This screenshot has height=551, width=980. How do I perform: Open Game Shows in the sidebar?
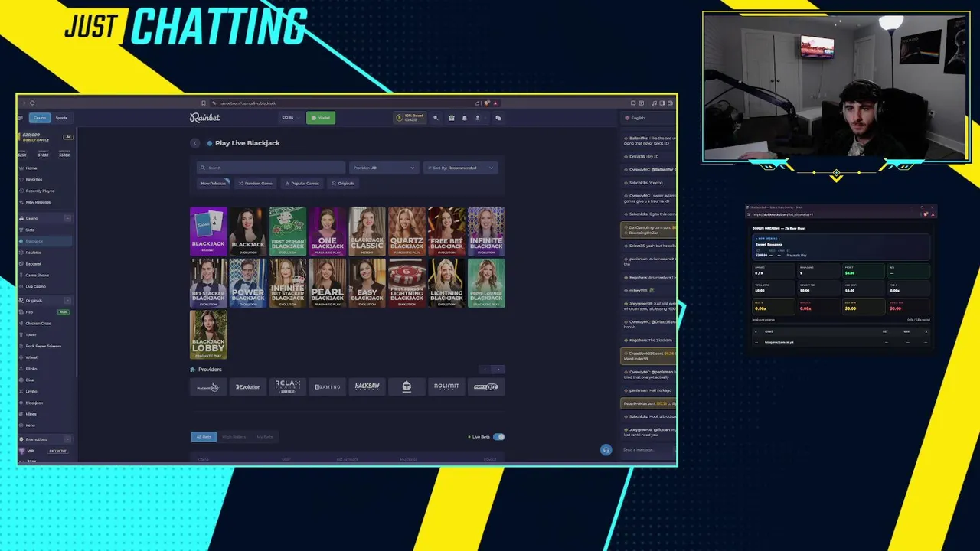[x=37, y=275]
